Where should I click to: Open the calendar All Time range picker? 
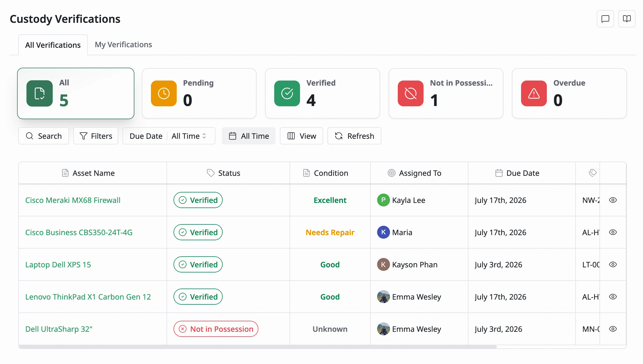pyautogui.click(x=248, y=136)
